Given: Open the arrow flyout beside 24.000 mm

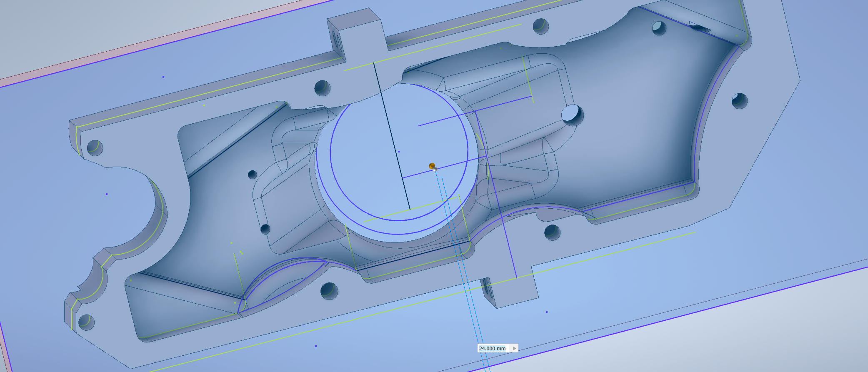Looking at the screenshot, I should tap(515, 348).
